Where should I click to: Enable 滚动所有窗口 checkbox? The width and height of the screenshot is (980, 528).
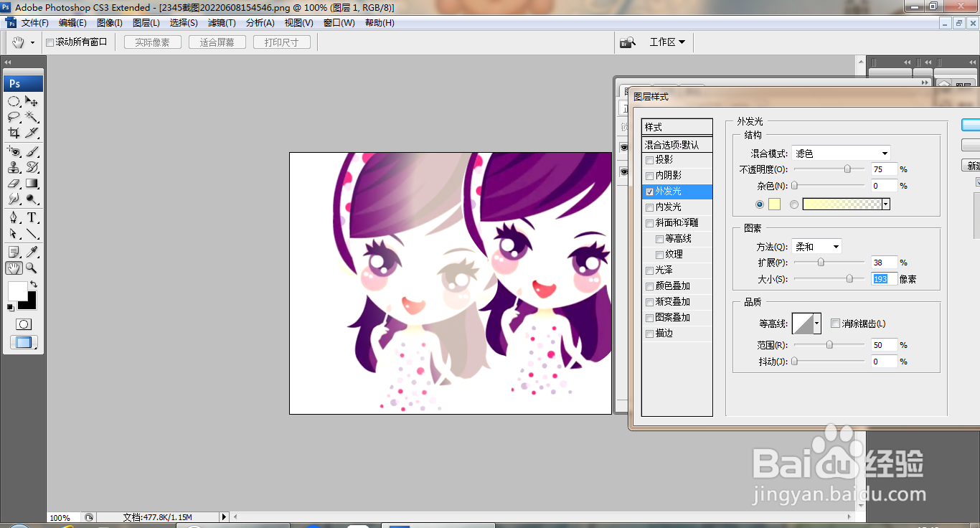click(x=50, y=42)
